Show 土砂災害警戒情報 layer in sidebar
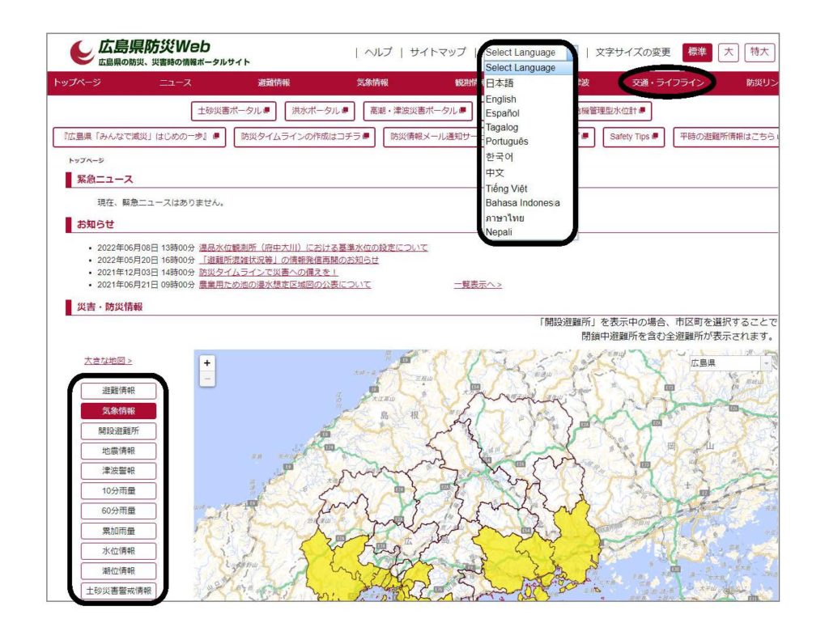Screen dimensions: 829x644 click(118, 591)
